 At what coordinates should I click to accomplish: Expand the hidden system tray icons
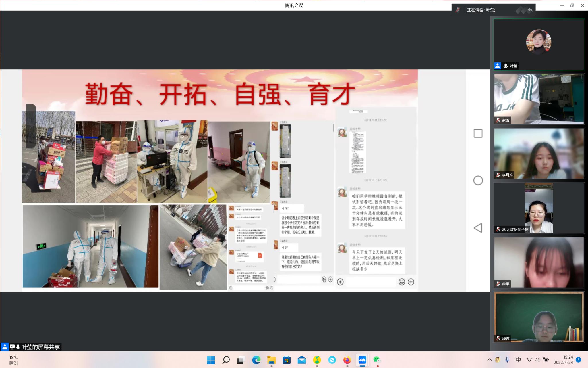pos(489,360)
